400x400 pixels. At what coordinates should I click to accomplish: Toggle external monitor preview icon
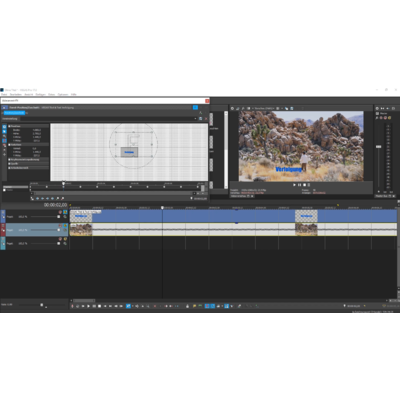(x=238, y=108)
